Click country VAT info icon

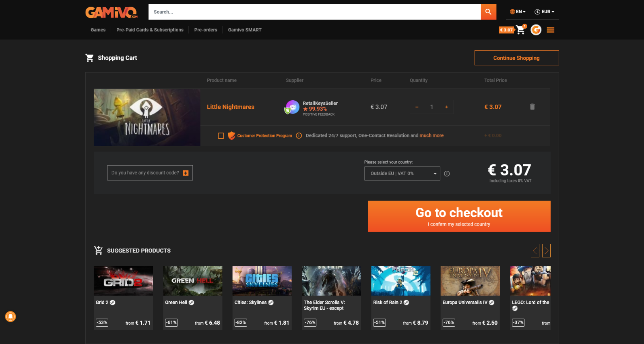(447, 174)
